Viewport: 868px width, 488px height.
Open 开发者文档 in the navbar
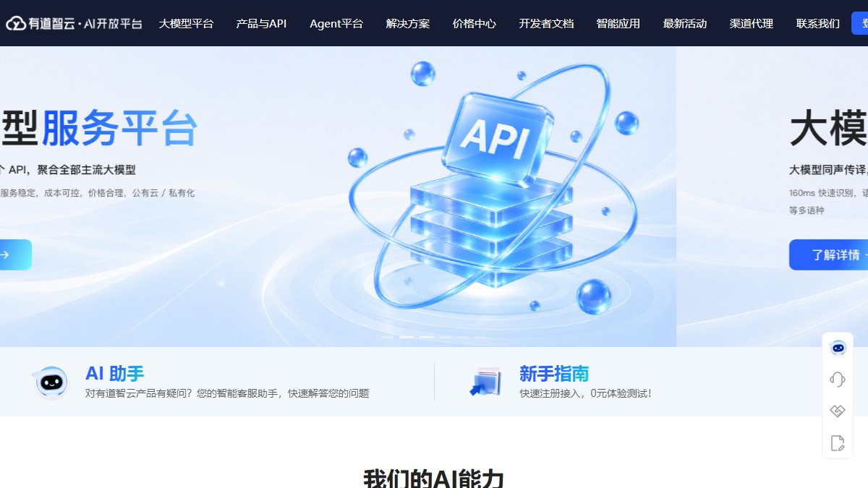pos(546,23)
